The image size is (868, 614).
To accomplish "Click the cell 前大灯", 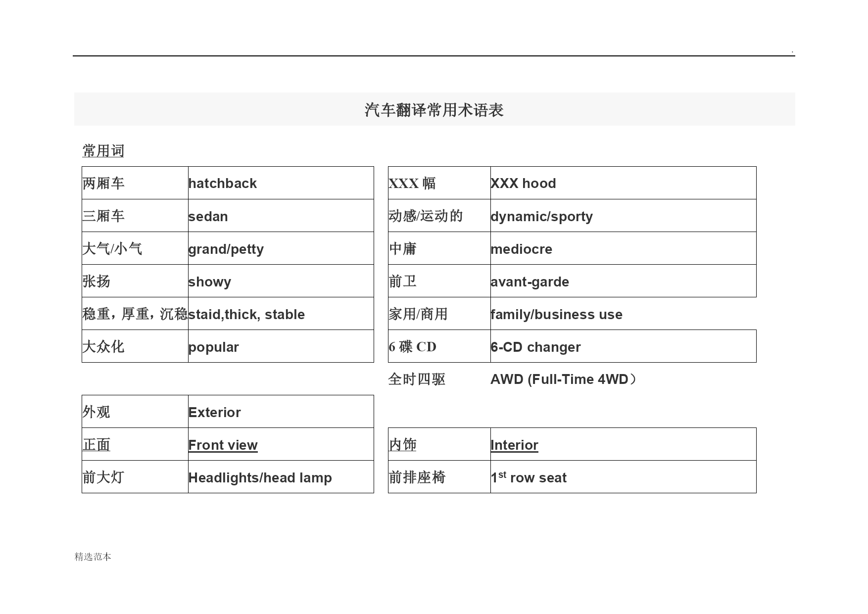I will click(x=135, y=477).
